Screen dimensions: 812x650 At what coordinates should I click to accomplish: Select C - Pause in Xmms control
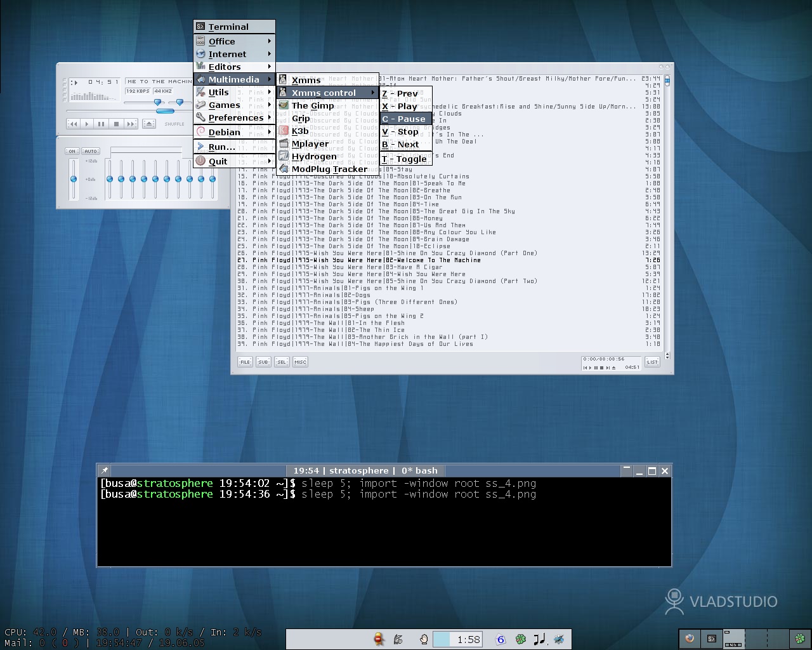[406, 119]
